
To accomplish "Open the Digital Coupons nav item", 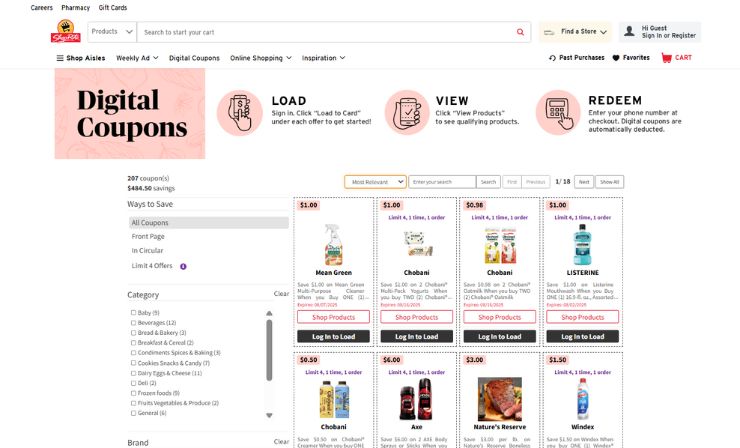I will pyautogui.click(x=194, y=58).
